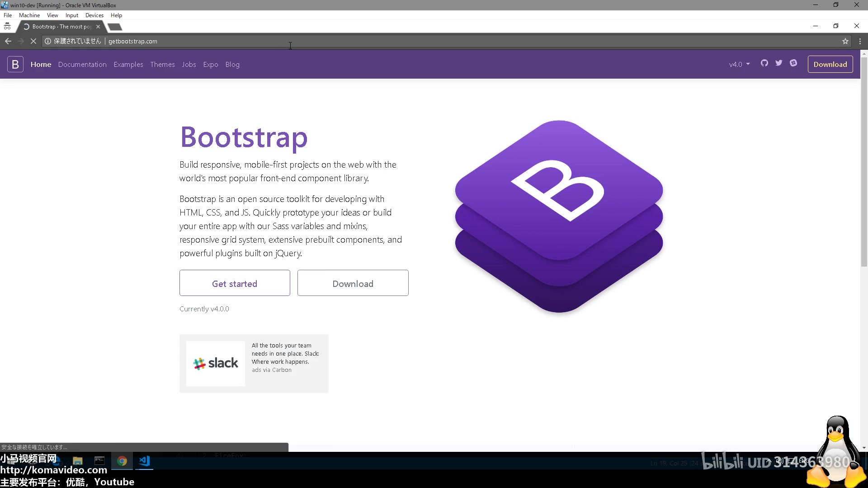Click the Slack ad description text
The image size is (868, 488).
click(285, 353)
